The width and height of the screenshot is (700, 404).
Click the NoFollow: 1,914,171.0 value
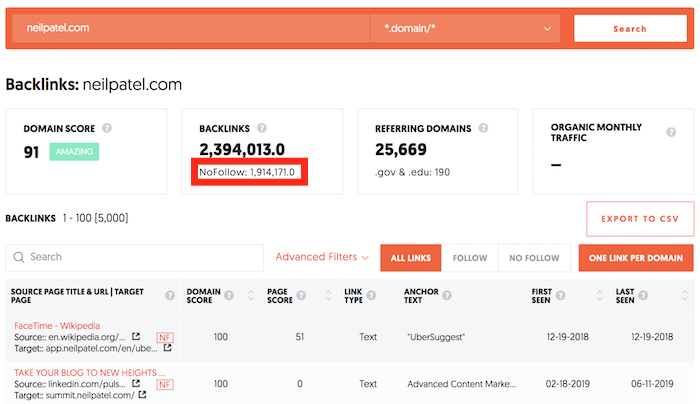tap(247, 172)
